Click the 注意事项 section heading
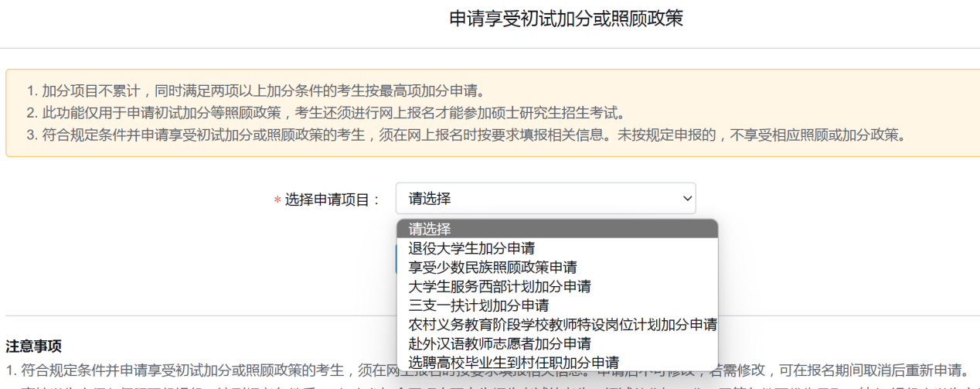 tap(33, 346)
